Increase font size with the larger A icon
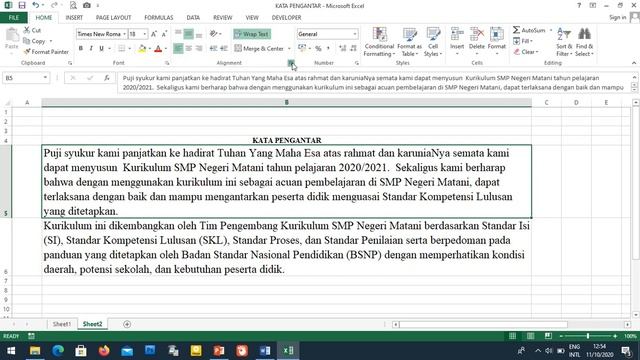This screenshot has height=360, width=640. coord(154,34)
